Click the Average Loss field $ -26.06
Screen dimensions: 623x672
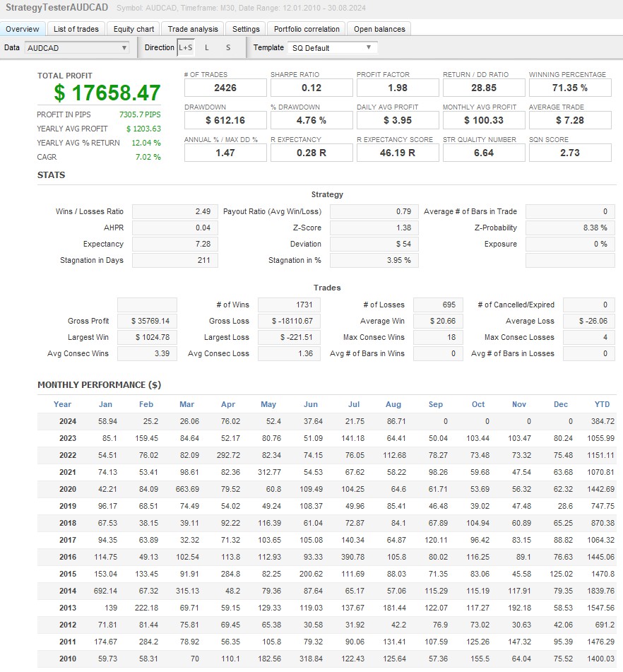coord(589,321)
